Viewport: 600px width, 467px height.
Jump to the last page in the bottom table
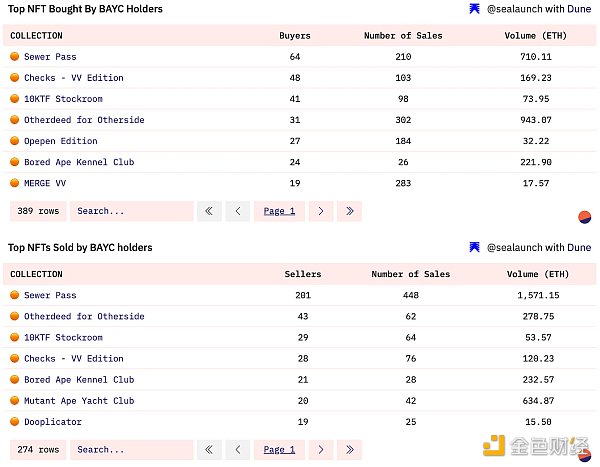click(349, 450)
